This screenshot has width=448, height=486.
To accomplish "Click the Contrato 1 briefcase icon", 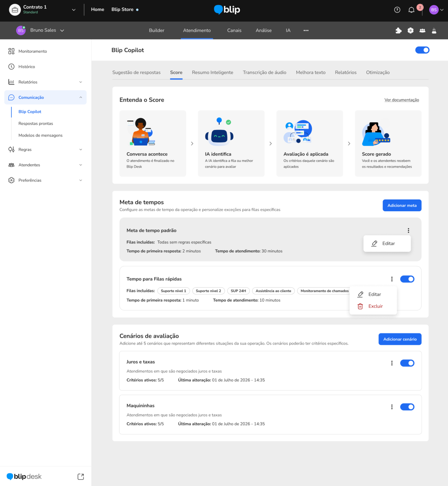I will (15, 10).
